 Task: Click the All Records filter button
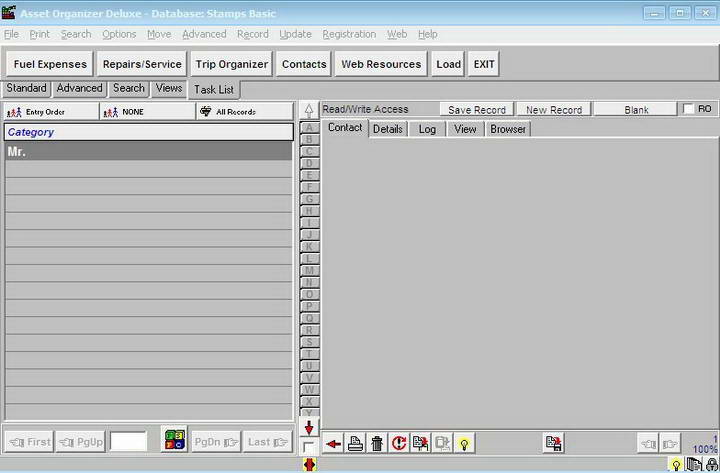(x=245, y=112)
